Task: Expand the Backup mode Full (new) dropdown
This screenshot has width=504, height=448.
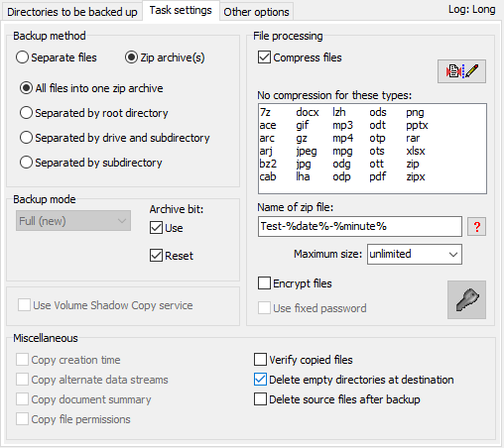Action: coord(73,221)
